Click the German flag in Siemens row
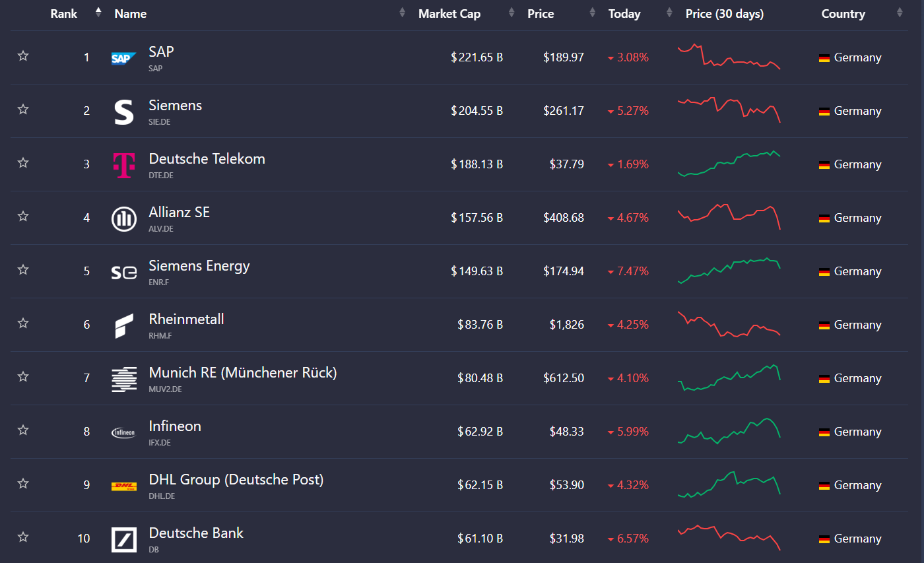924x563 pixels. pyautogui.click(x=824, y=112)
